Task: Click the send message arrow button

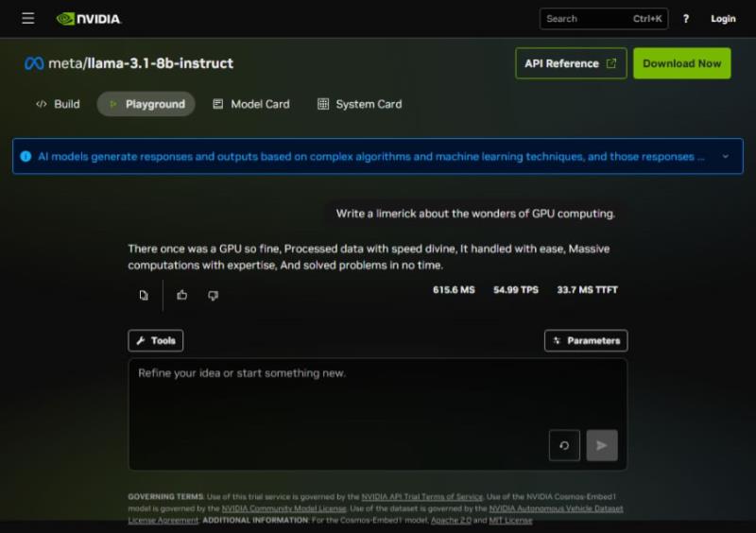Action: click(x=602, y=445)
